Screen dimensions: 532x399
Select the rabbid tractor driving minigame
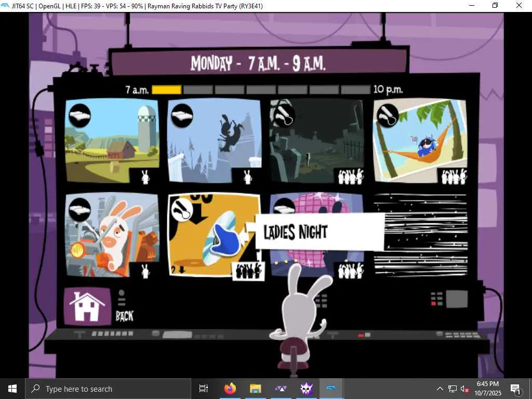coord(112,235)
